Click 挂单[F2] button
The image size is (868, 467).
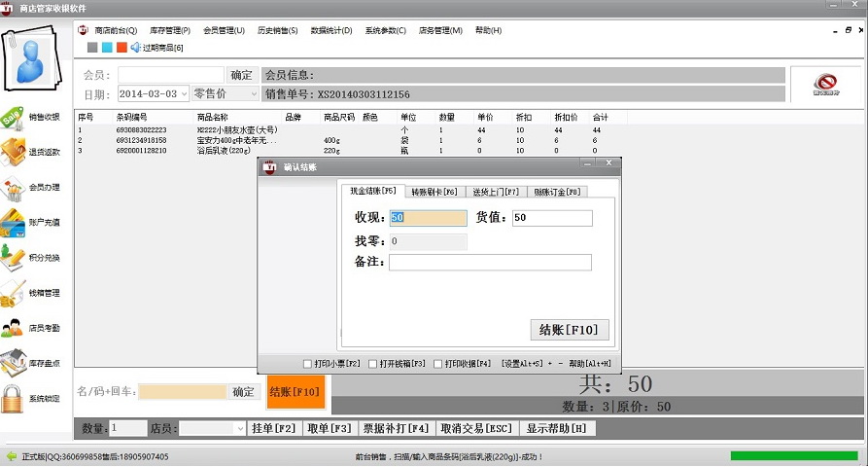click(x=274, y=429)
